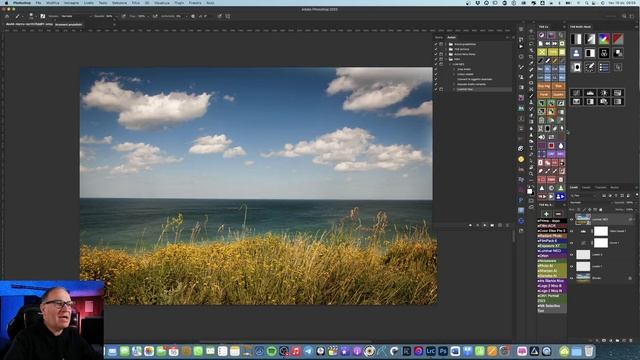Click the delete trash icon in Actions panel
The width and height of the screenshot is (640, 360).
click(507, 225)
